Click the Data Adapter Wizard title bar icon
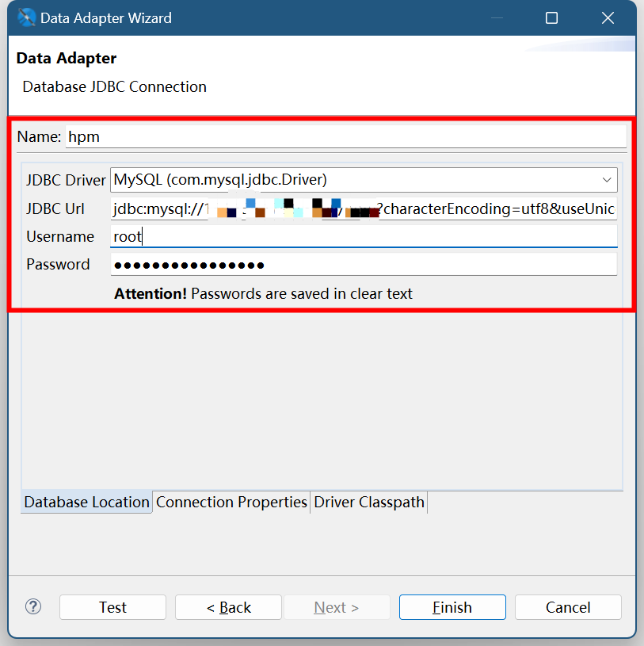 pos(26,17)
